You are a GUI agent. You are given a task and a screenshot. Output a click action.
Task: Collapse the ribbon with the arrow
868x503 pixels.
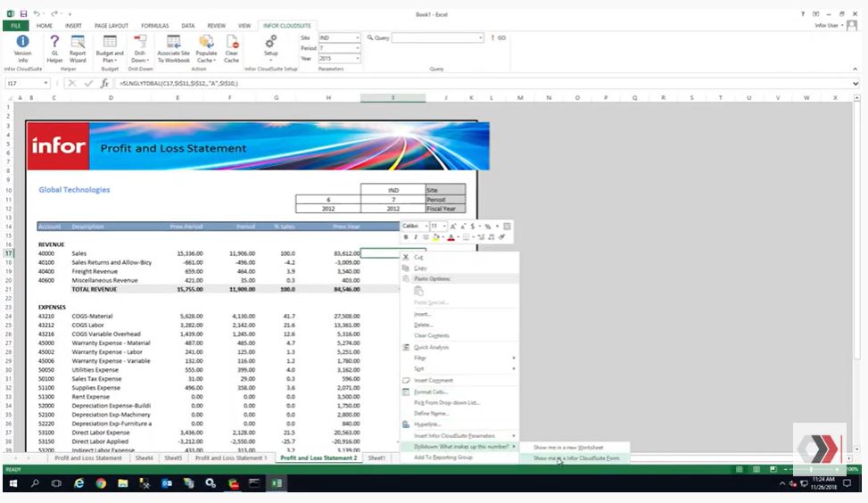click(856, 69)
